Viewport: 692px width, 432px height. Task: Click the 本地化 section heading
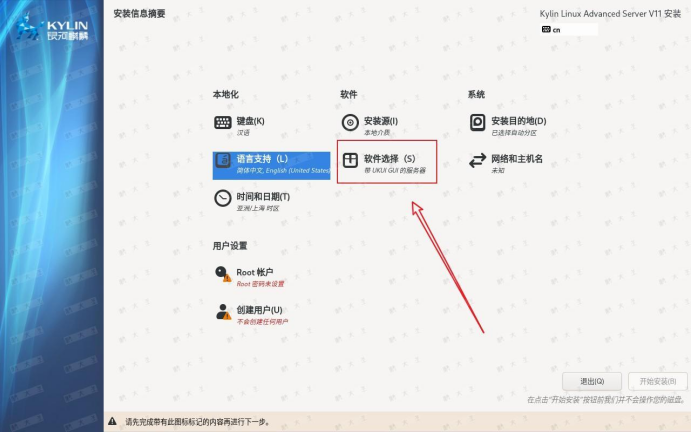pyautogui.click(x=226, y=94)
